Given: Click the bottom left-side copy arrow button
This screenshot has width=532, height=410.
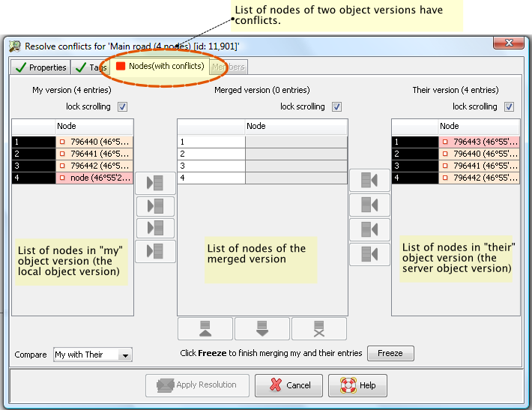Looking at the screenshot, I should (x=155, y=251).
